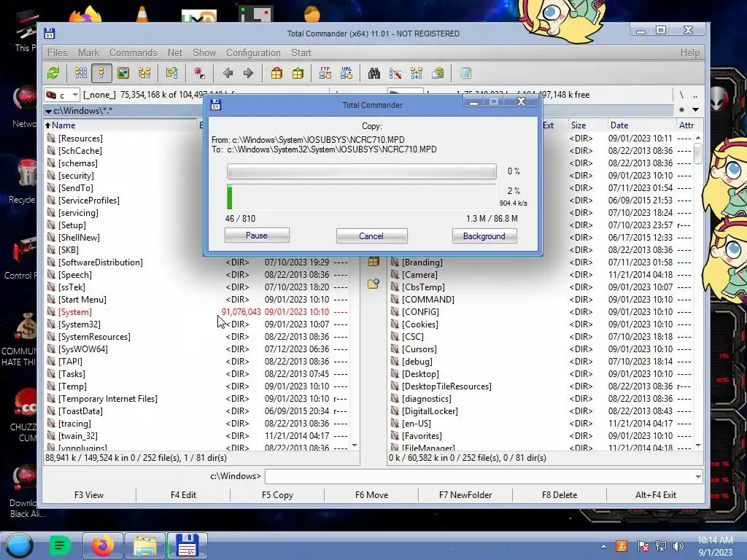Screen dimensions: 747x560
Task: Click the Reread source toolbar icon
Action: [x=53, y=73]
